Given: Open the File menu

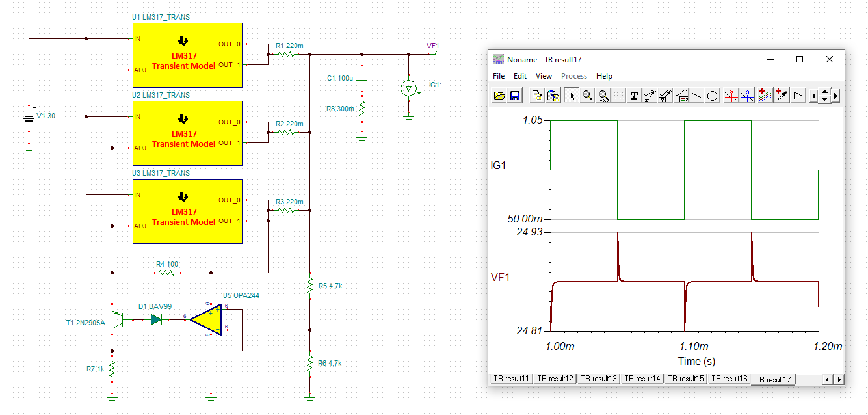Looking at the screenshot, I should 499,76.
